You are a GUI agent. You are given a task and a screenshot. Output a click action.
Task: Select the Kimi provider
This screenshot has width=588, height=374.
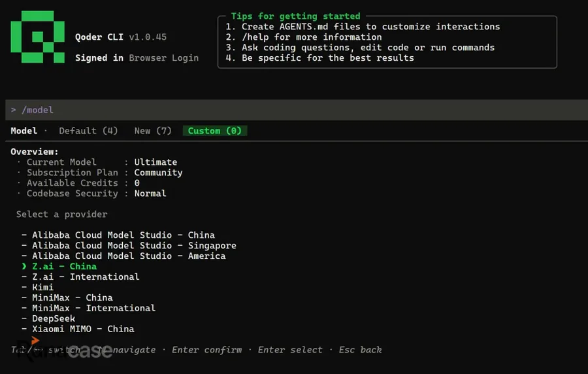coord(37,287)
